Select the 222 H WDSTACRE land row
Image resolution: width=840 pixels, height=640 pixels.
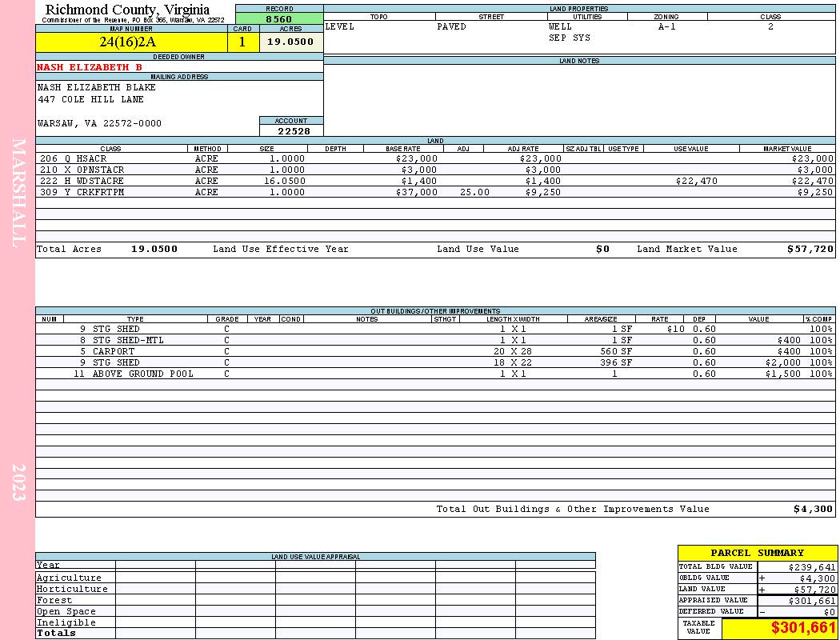point(435,181)
